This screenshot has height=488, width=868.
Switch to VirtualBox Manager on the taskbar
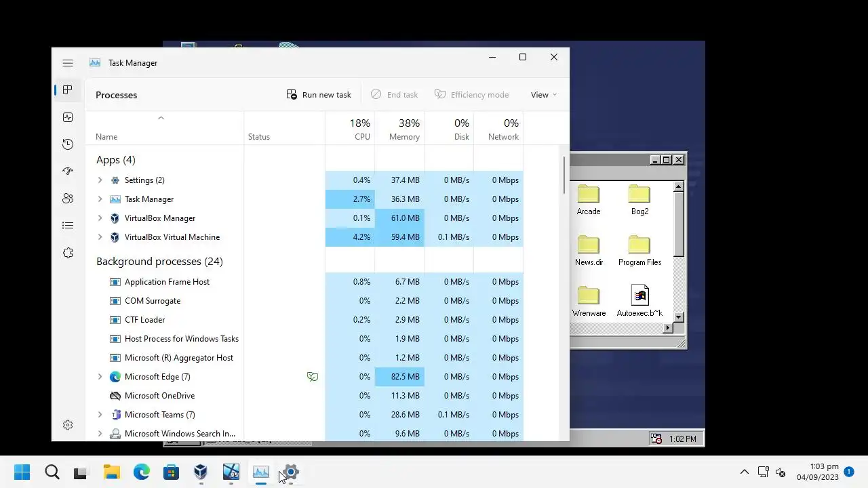(201, 472)
